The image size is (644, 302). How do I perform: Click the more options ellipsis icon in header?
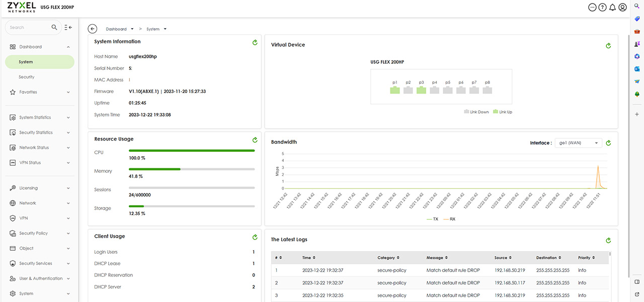(x=592, y=8)
